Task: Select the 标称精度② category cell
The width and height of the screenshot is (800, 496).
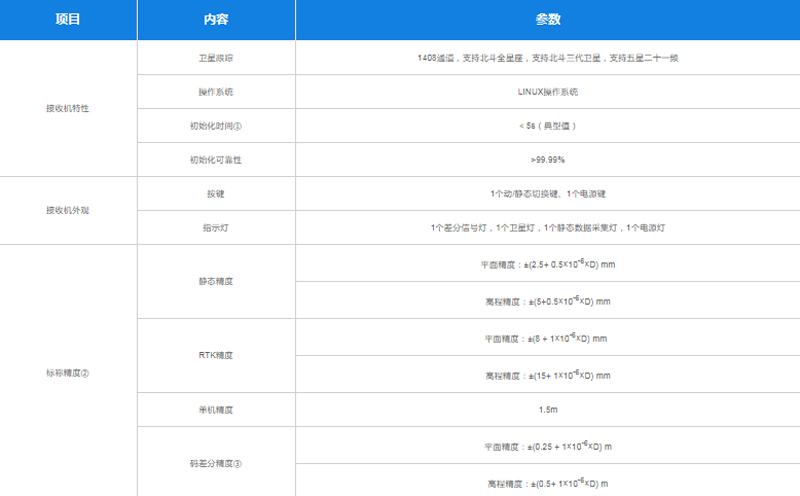Action: coord(68,373)
